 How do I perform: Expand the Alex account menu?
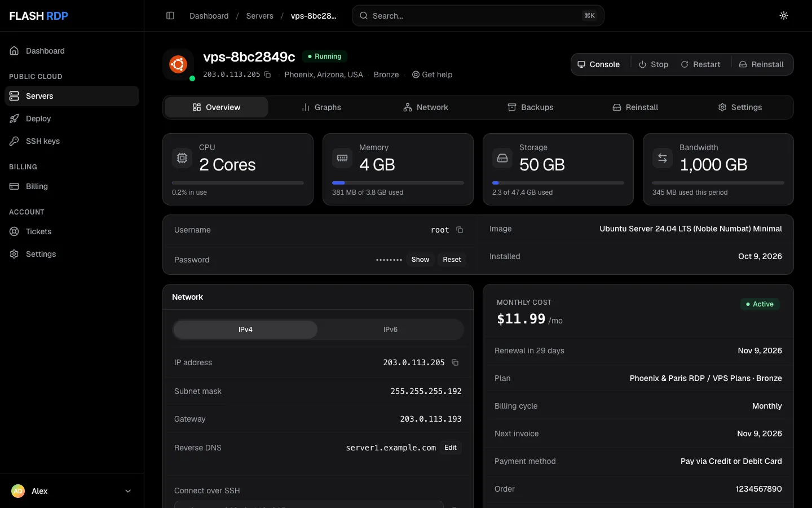72,491
